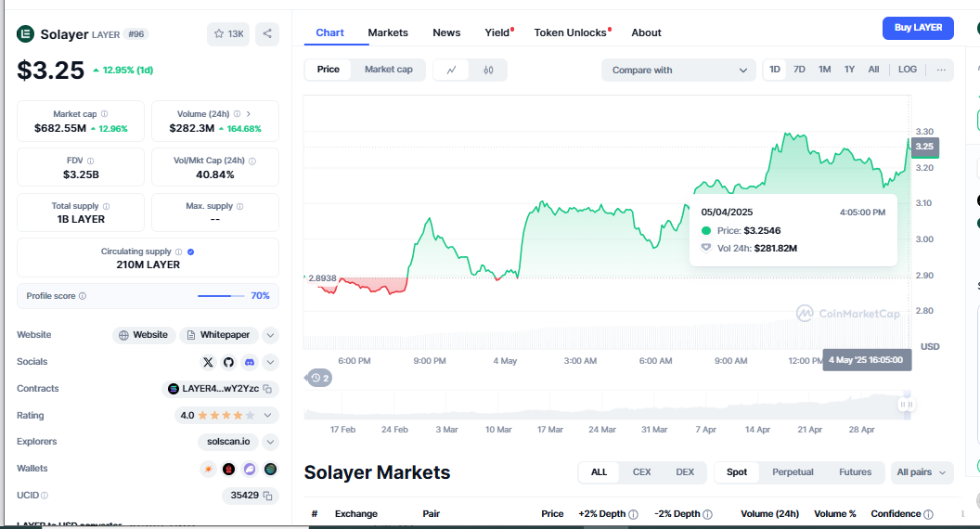Open the Website link button
The height and width of the screenshot is (529, 980).
point(144,335)
